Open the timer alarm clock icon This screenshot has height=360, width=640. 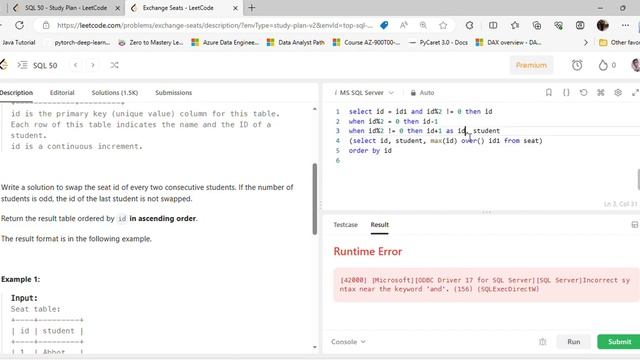(x=577, y=65)
